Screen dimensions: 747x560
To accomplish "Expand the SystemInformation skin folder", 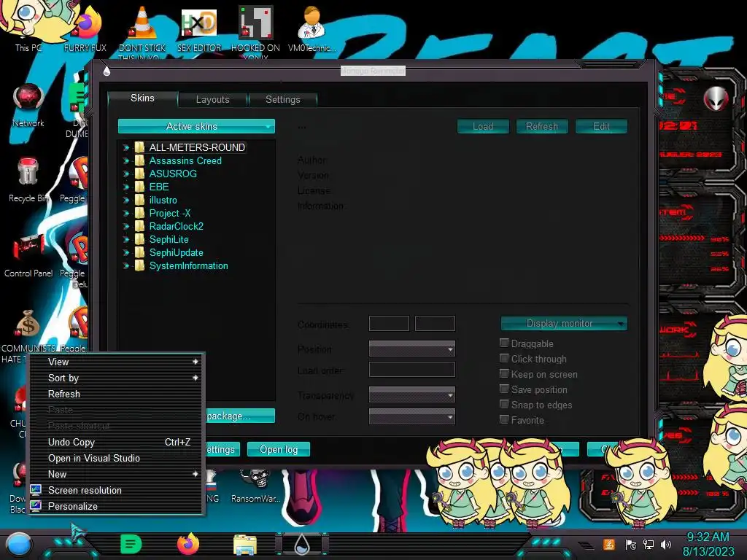I will click(125, 265).
